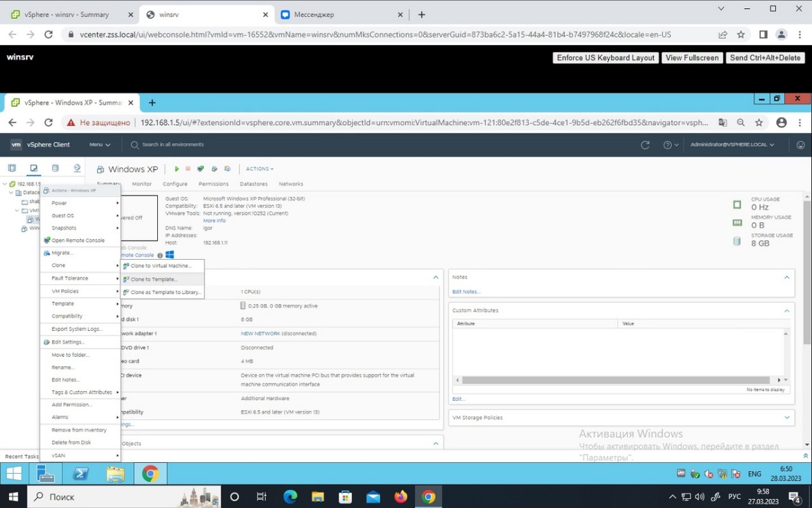Open File Explorer in inner taskbar

pyautogui.click(x=116, y=473)
